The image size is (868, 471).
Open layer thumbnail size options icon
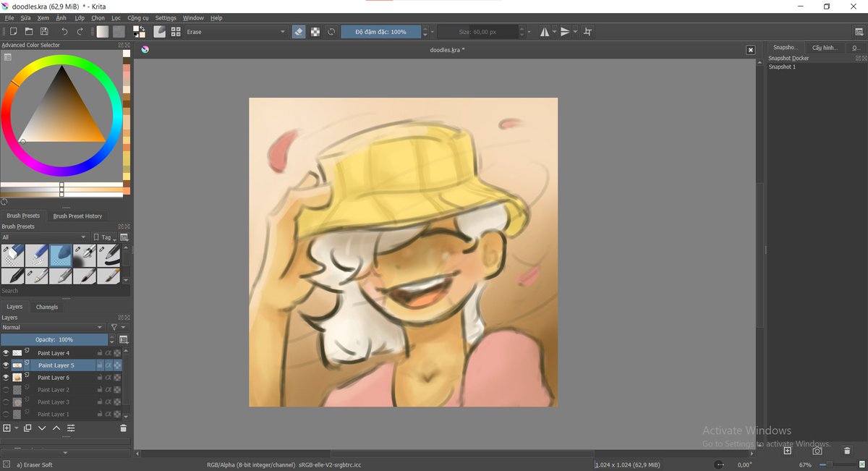pyautogui.click(x=124, y=339)
